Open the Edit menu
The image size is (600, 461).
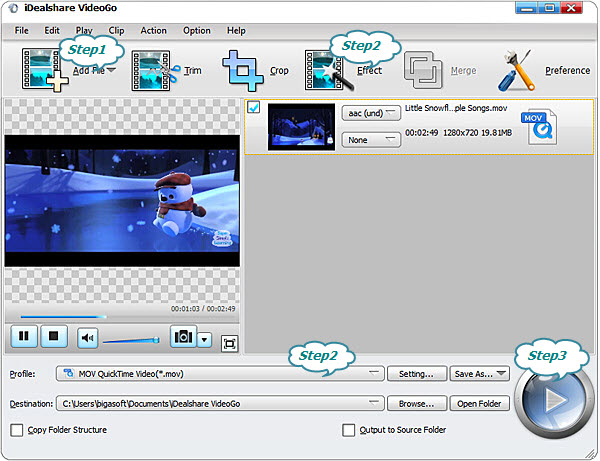tap(52, 31)
